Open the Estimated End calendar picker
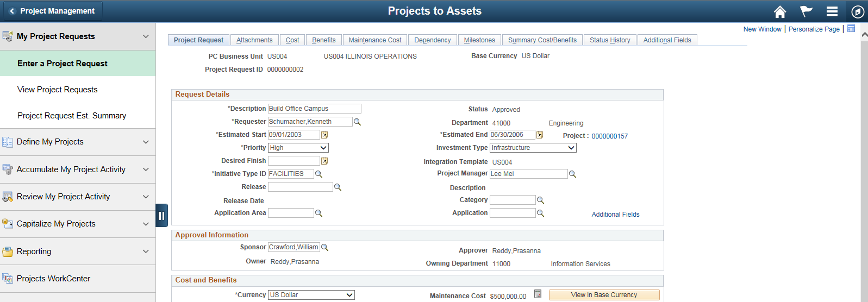Screen dimensions: 868x302 coord(540,135)
